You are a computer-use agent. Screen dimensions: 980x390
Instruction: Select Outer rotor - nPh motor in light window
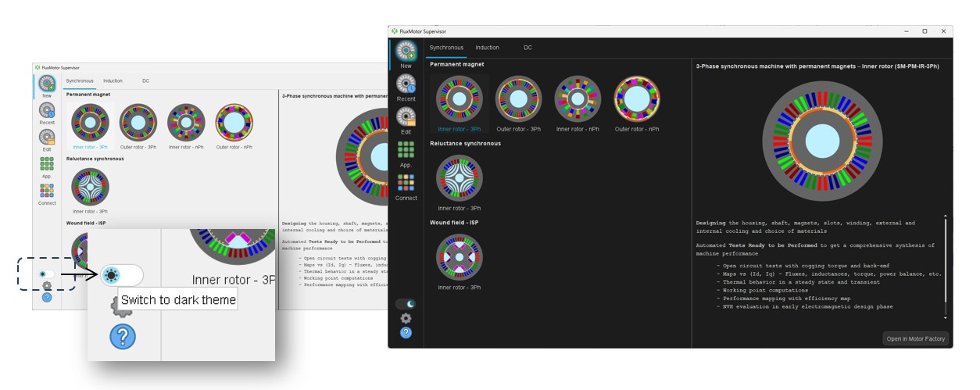tap(234, 122)
